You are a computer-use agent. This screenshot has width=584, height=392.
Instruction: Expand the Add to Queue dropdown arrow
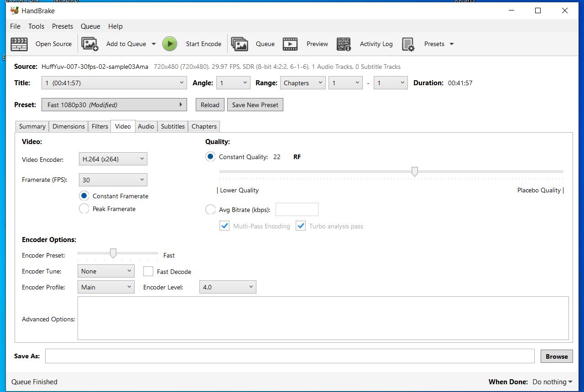click(x=154, y=44)
